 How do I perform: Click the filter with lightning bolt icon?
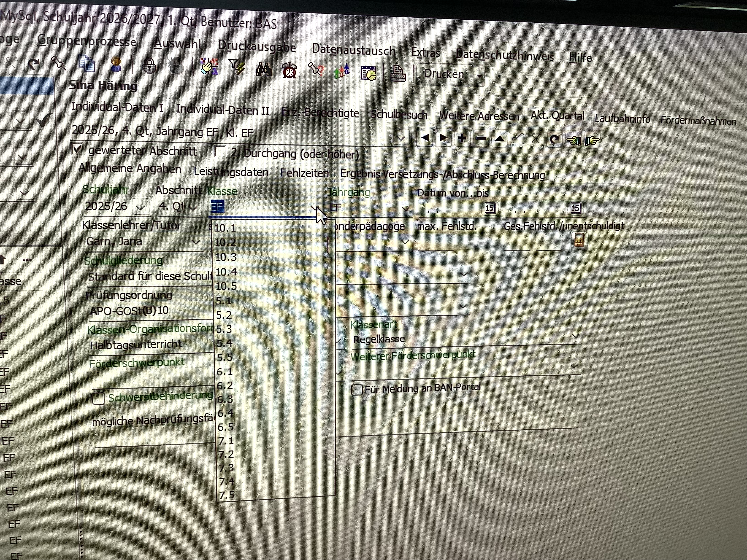(x=237, y=67)
